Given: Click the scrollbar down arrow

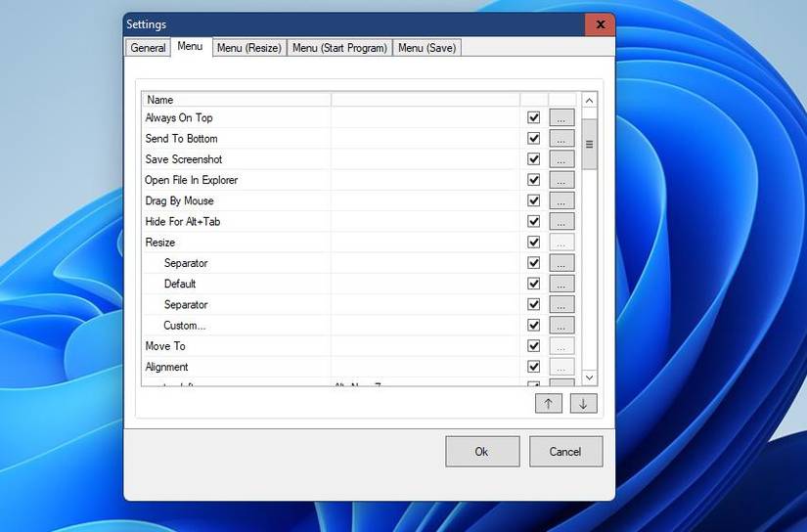Looking at the screenshot, I should 589,377.
